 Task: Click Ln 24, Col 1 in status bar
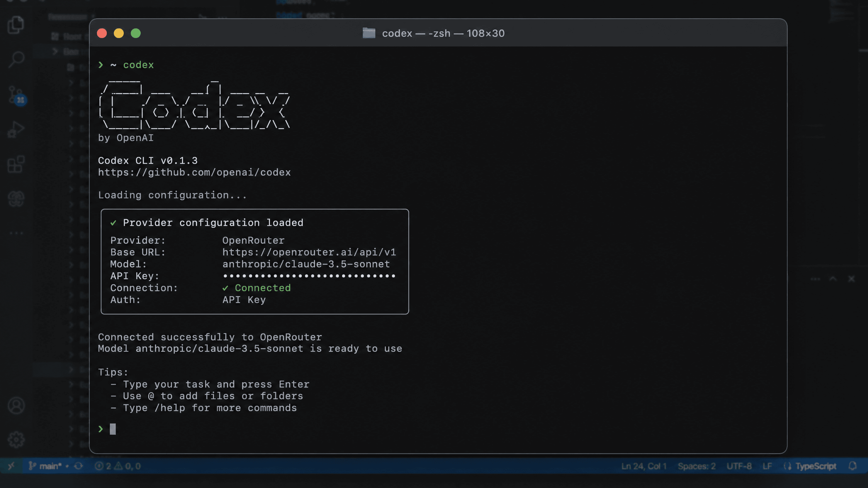point(644,466)
